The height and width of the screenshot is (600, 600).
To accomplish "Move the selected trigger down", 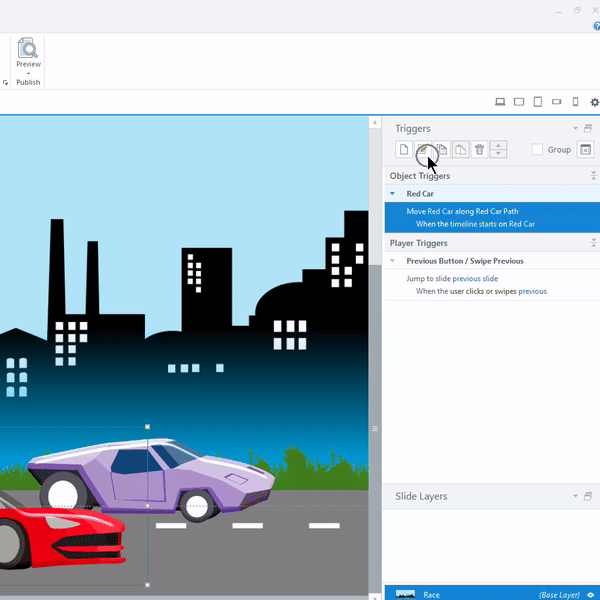I will pyautogui.click(x=498, y=153).
